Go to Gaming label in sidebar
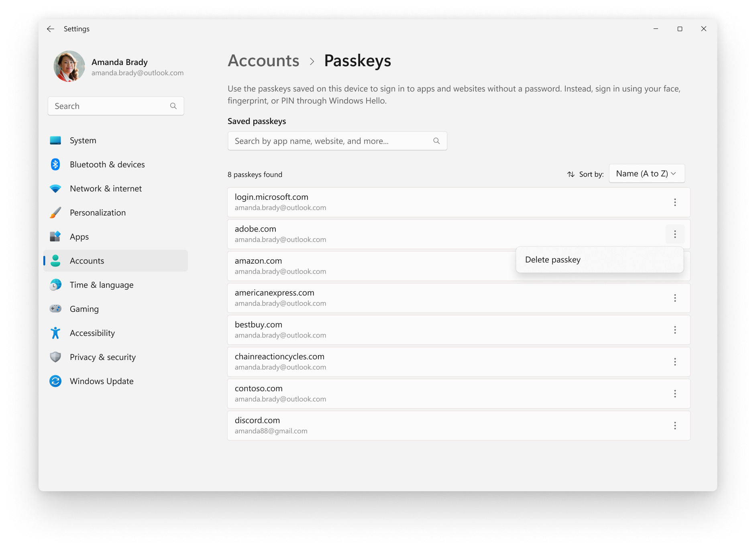 pyautogui.click(x=84, y=309)
